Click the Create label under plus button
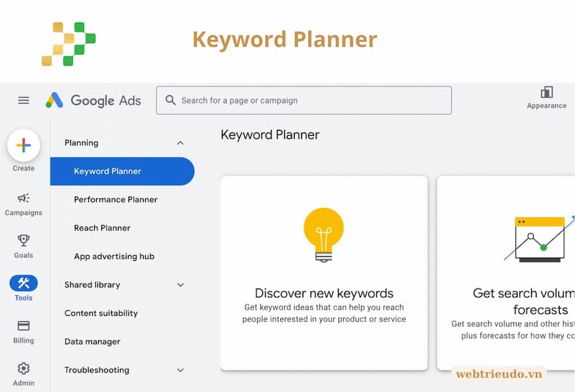The height and width of the screenshot is (392, 575). coord(23,168)
